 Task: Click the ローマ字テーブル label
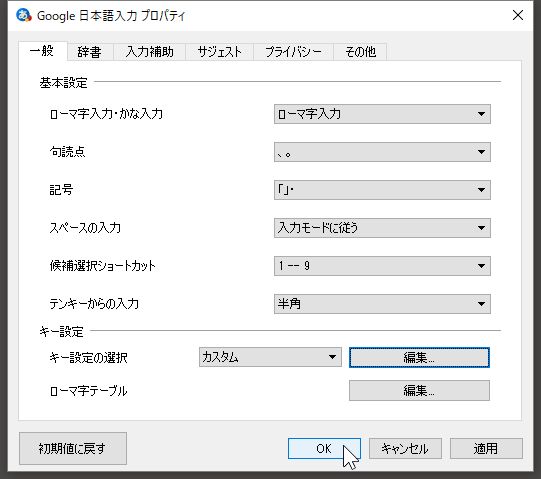[x=88, y=391]
